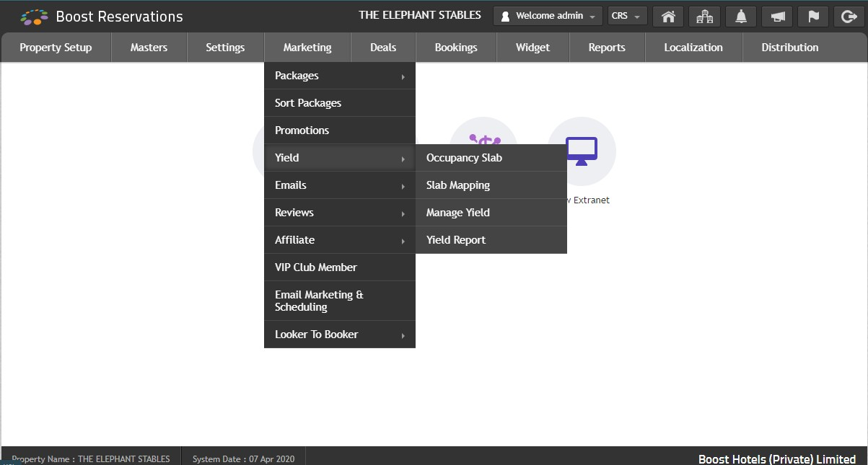
Task: Open notifications bell icon
Action: tap(740, 16)
